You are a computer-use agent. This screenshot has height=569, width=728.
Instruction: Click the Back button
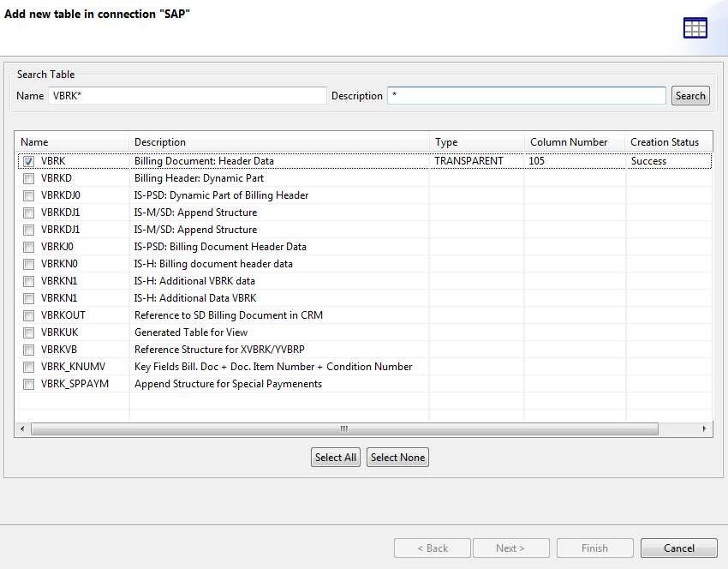point(432,548)
